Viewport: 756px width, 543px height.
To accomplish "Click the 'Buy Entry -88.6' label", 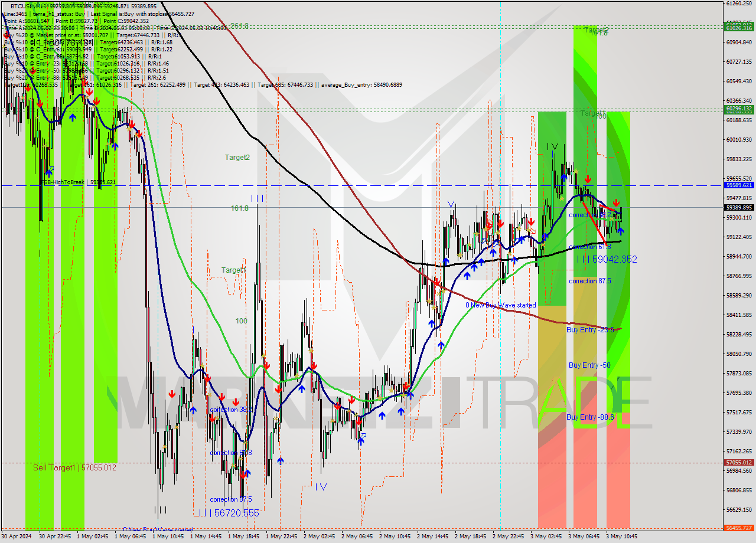I will pos(590,417).
